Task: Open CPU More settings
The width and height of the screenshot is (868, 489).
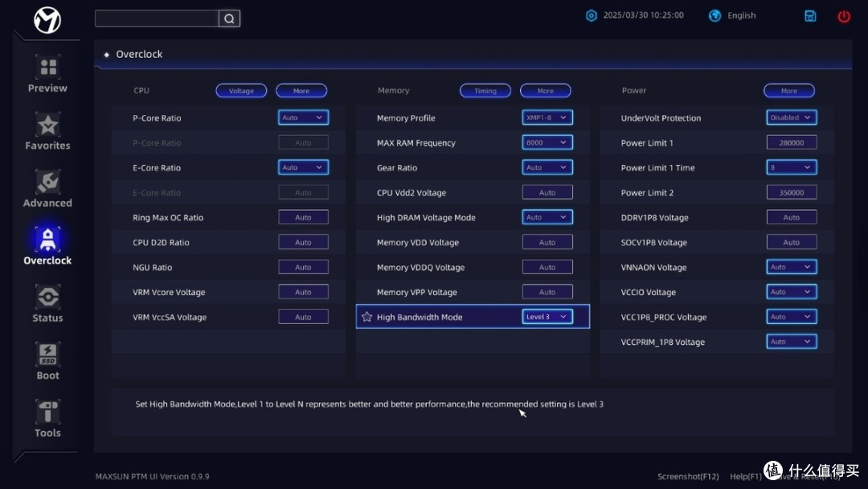Action: (301, 91)
